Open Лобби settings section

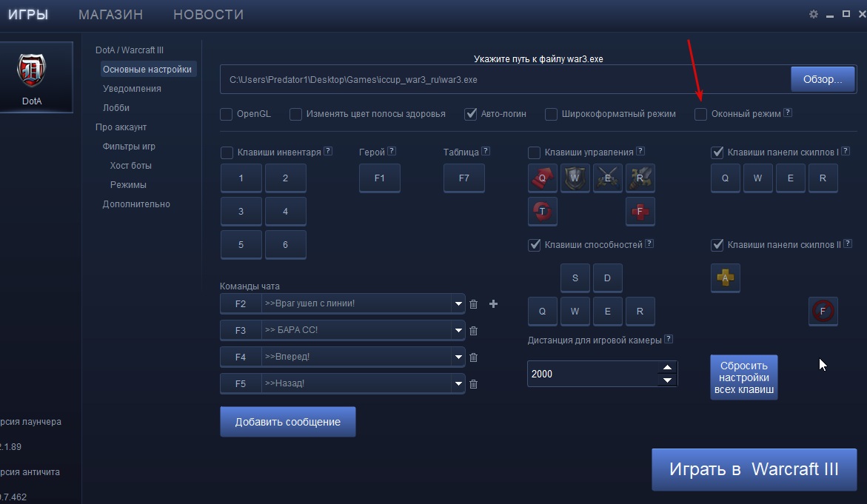pos(116,108)
